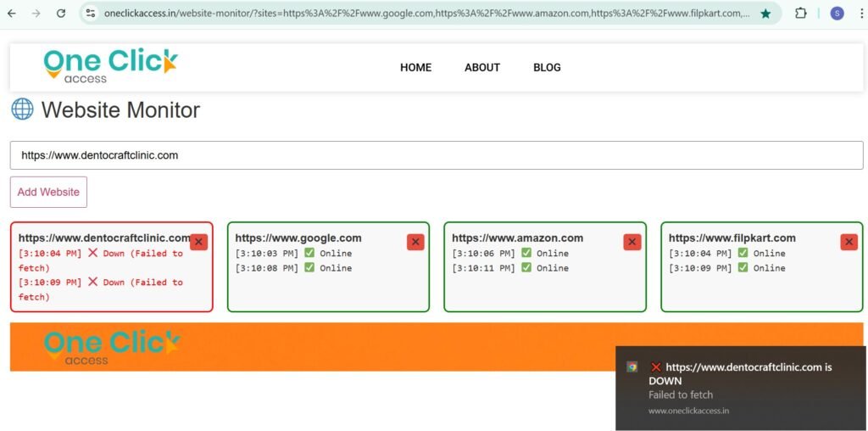Open the profile avatar labeled S
The width and height of the screenshot is (868, 431).
pyautogui.click(x=837, y=14)
